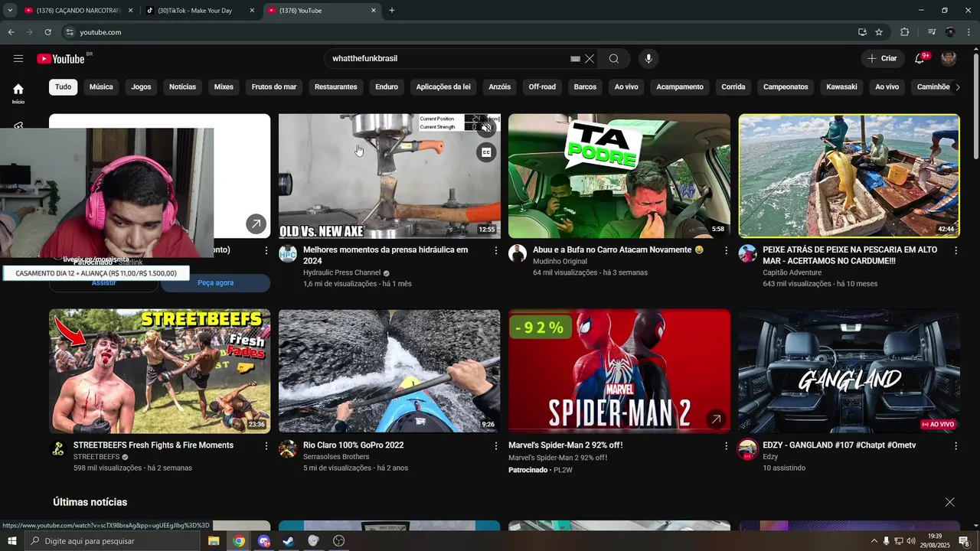Select the Enduro filter chip

(387, 87)
